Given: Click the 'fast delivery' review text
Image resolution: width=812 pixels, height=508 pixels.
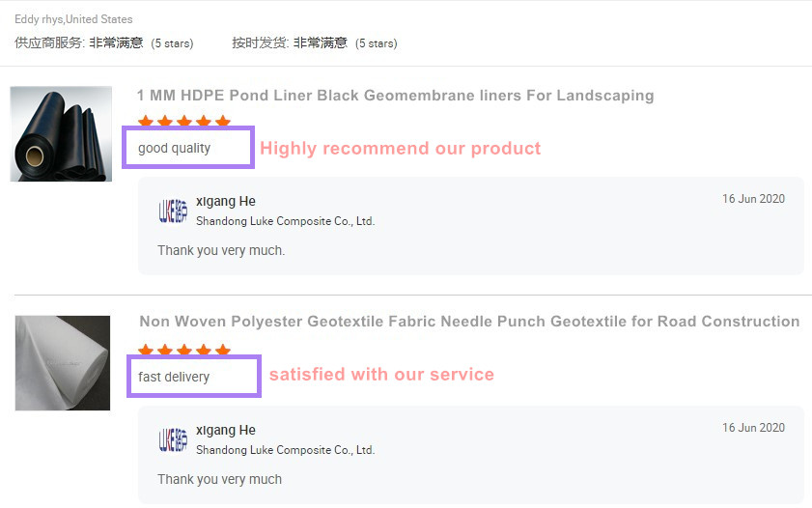Looking at the screenshot, I should coord(174,377).
